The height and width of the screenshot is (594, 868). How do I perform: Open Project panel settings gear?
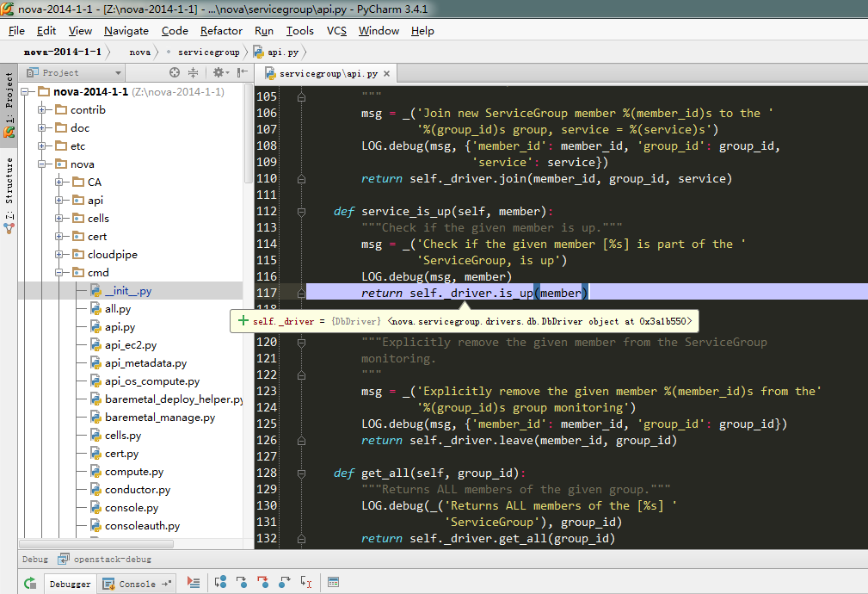(x=220, y=72)
